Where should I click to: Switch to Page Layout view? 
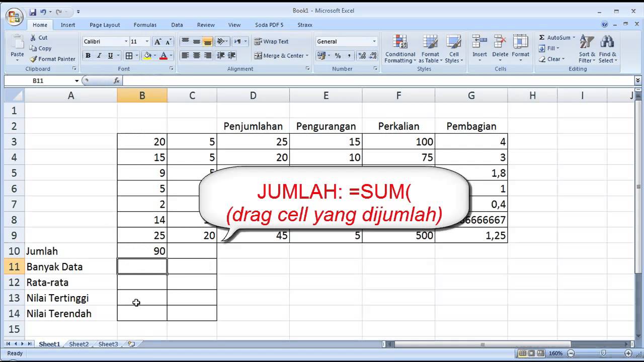(x=532, y=353)
